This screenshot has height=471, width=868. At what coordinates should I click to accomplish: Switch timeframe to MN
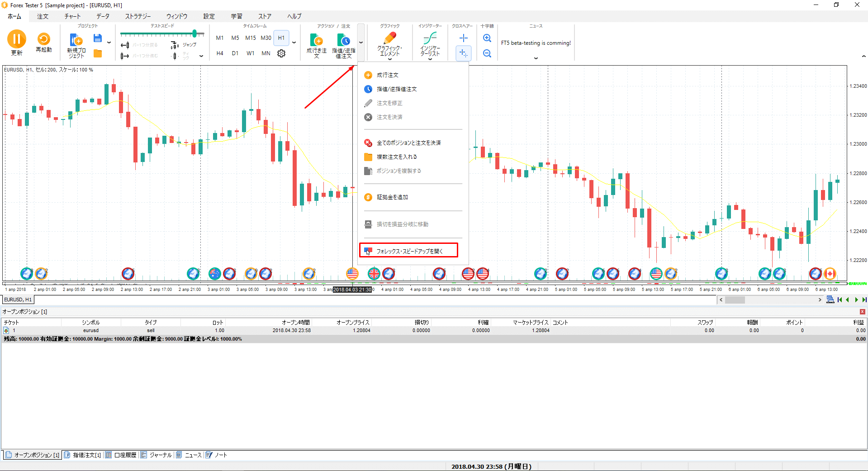tap(266, 53)
